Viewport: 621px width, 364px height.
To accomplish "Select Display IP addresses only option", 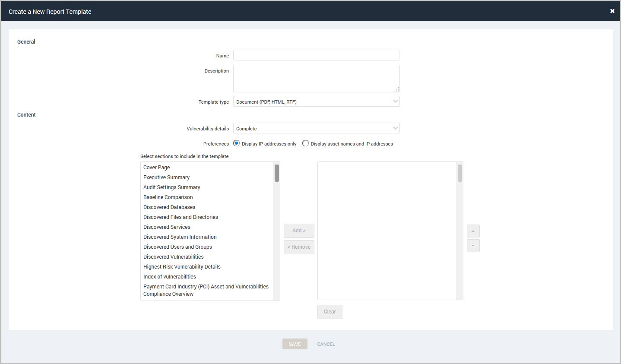I will (237, 143).
